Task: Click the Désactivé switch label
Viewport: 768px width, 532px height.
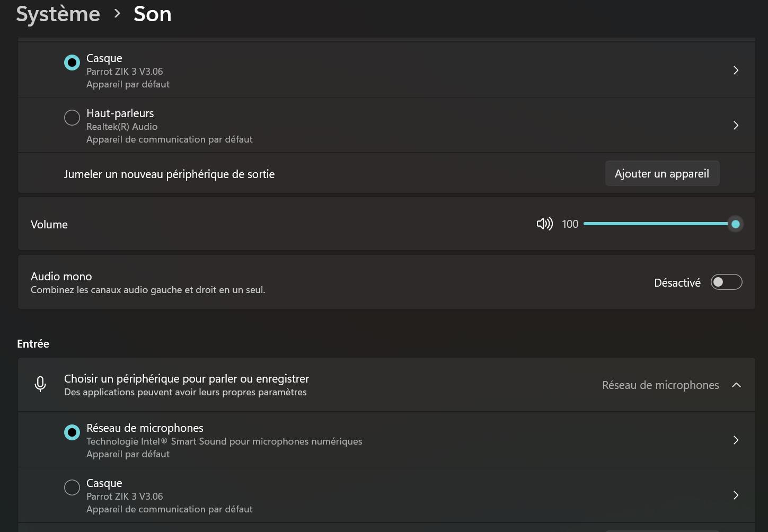Action: (677, 282)
